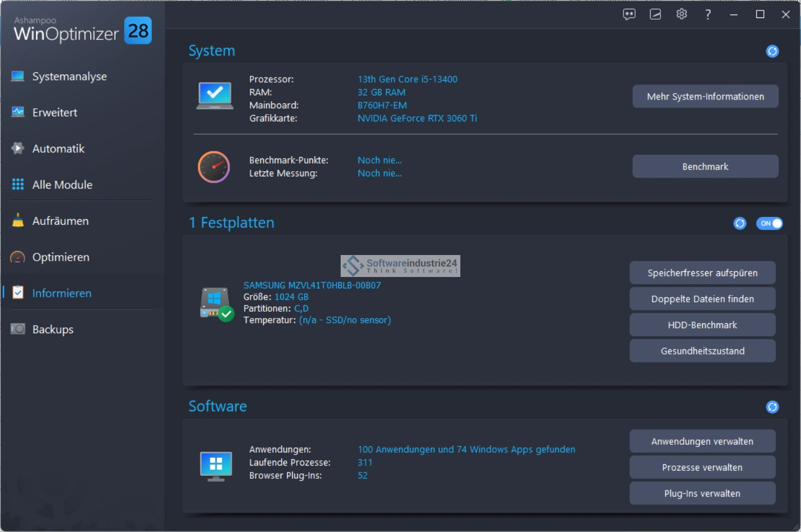Click the benchmark speedometer gauge icon
801x532 pixels.
coord(214,167)
